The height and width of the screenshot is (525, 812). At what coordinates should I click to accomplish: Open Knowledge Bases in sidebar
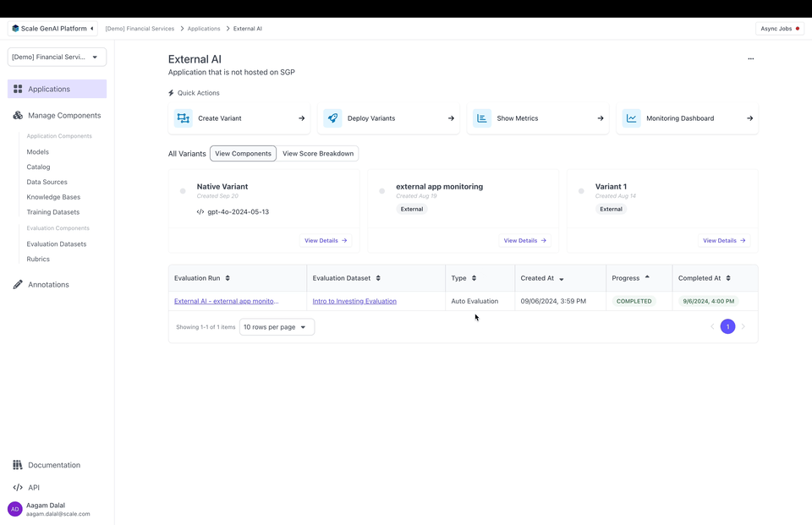pyautogui.click(x=53, y=197)
